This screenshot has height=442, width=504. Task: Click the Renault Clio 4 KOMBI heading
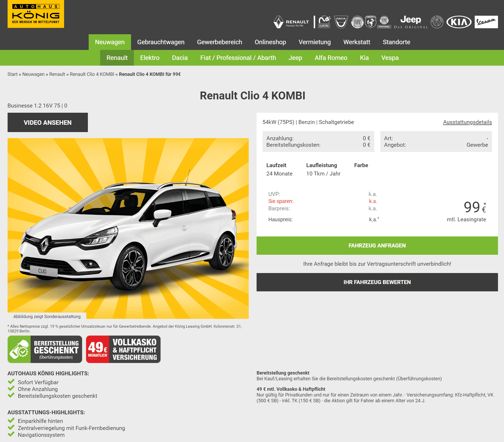pyautogui.click(x=252, y=96)
